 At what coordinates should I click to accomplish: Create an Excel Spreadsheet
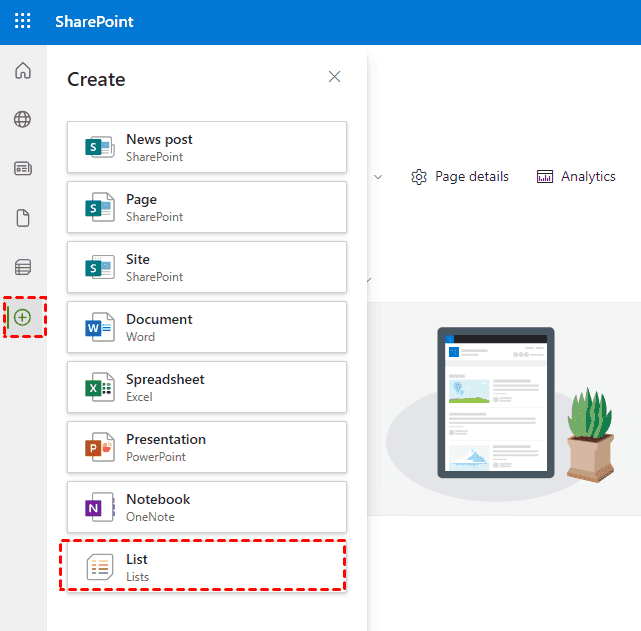tap(207, 387)
